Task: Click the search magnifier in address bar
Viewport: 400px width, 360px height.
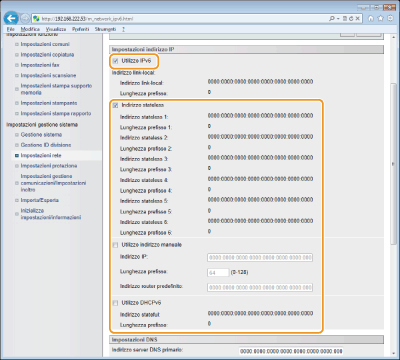Action: pos(332,19)
